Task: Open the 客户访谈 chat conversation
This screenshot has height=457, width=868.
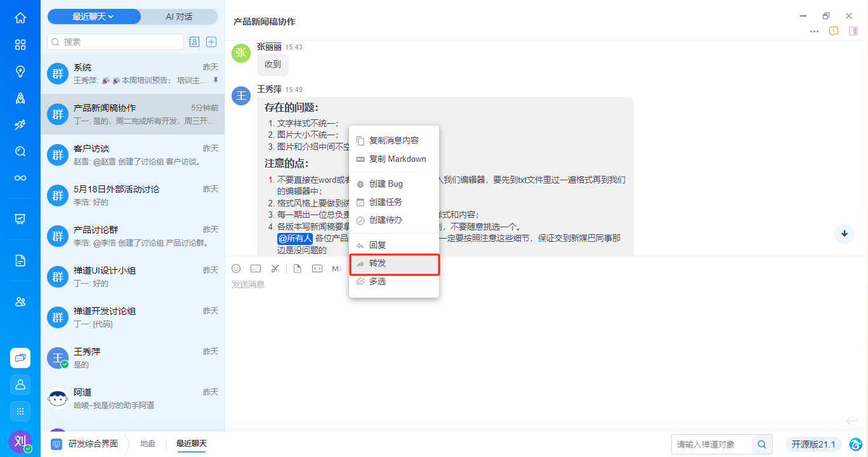Action: [133, 155]
